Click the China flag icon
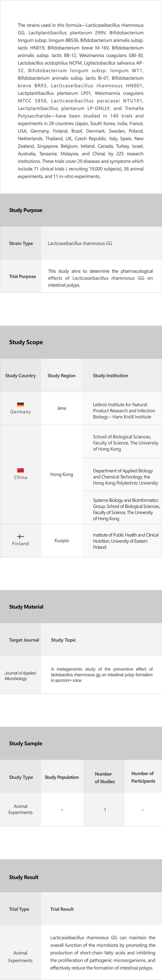The height and width of the screenshot is (980, 162). [x=21, y=470]
